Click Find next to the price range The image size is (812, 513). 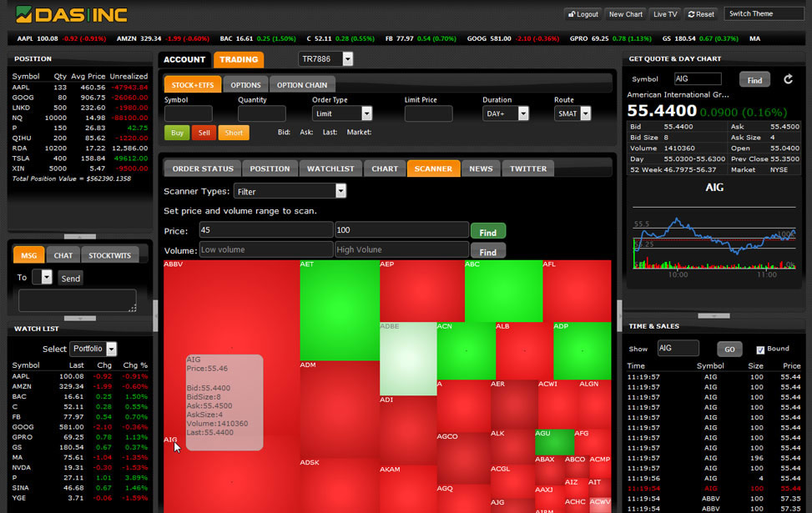488,233
